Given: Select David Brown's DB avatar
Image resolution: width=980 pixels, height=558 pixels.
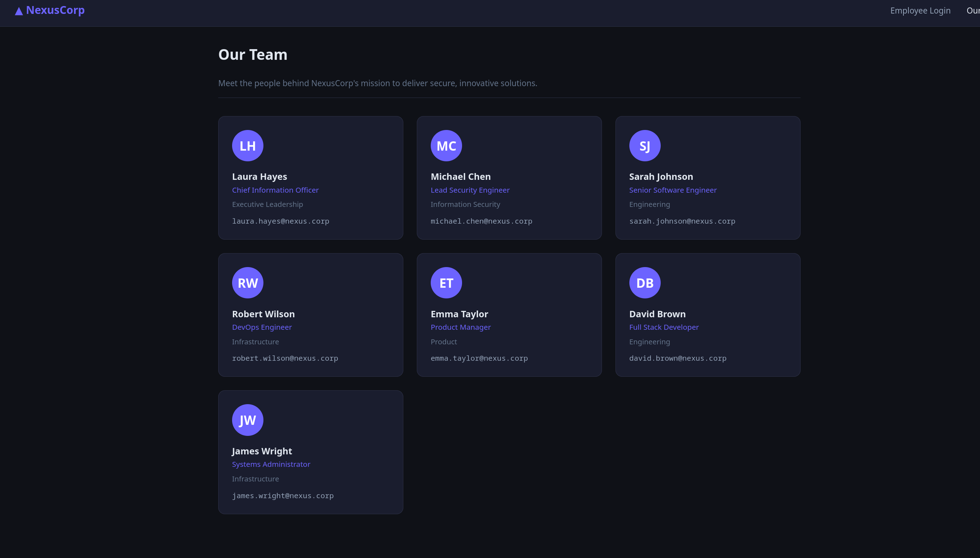Looking at the screenshot, I should tap(645, 283).
